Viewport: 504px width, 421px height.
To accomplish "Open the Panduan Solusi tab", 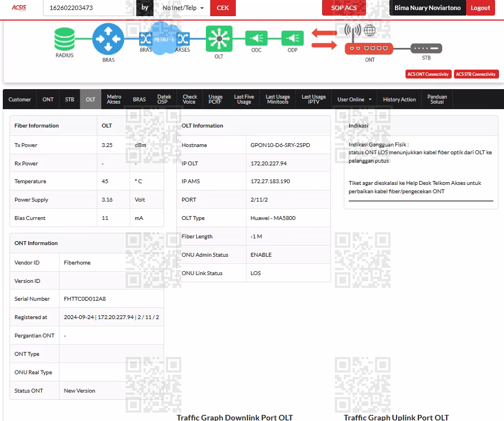I will point(437,100).
